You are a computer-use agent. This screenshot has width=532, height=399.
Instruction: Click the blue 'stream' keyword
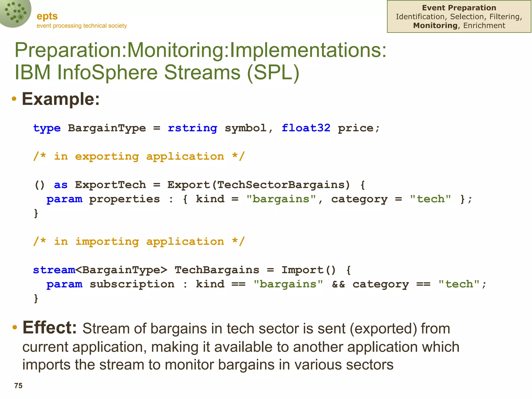pos(54,270)
